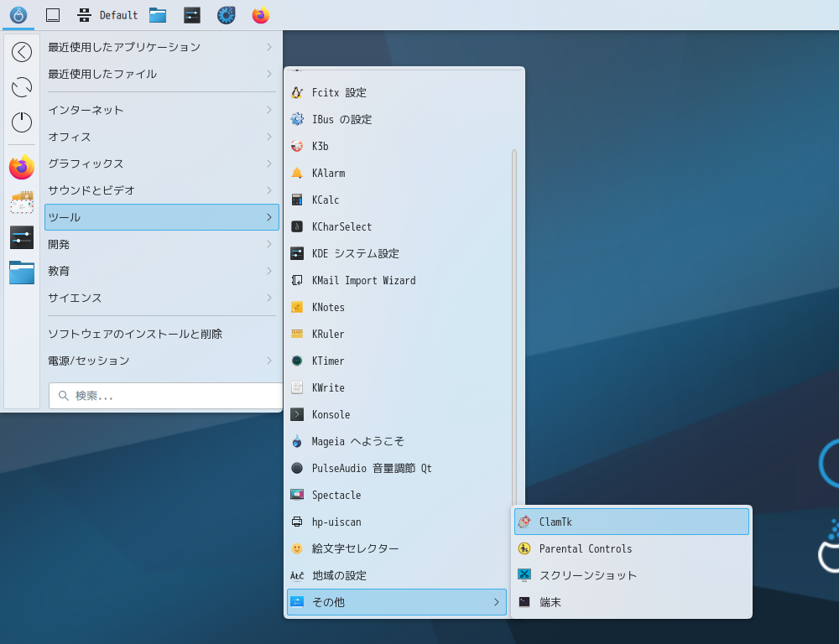839x644 pixels.
Task: Open 地域の設定
Action: pos(397,575)
